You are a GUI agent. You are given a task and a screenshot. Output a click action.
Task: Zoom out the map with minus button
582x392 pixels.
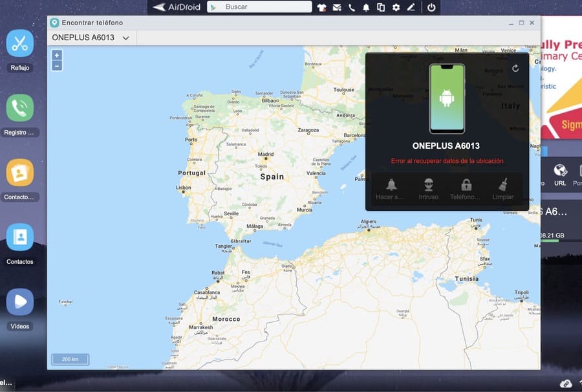(x=57, y=66)
